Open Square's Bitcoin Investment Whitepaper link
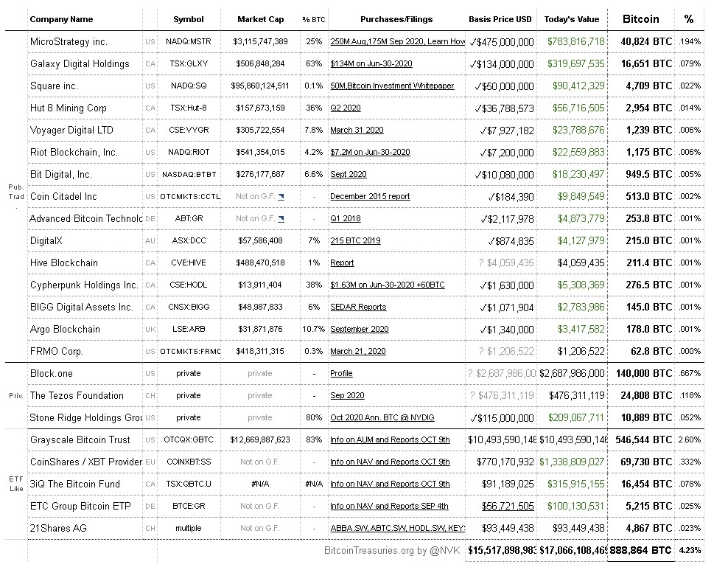This screenshot has width=728, height=570. tap(392, 86)
